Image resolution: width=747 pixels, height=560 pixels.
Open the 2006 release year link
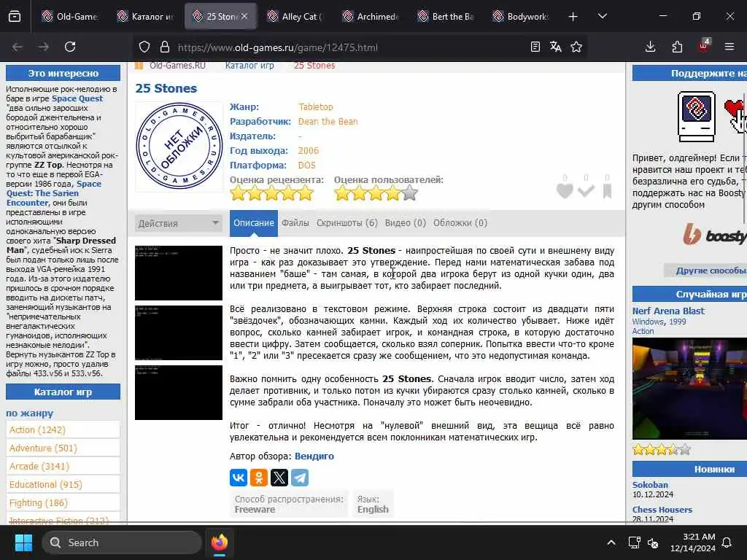(x=309, y=151)
